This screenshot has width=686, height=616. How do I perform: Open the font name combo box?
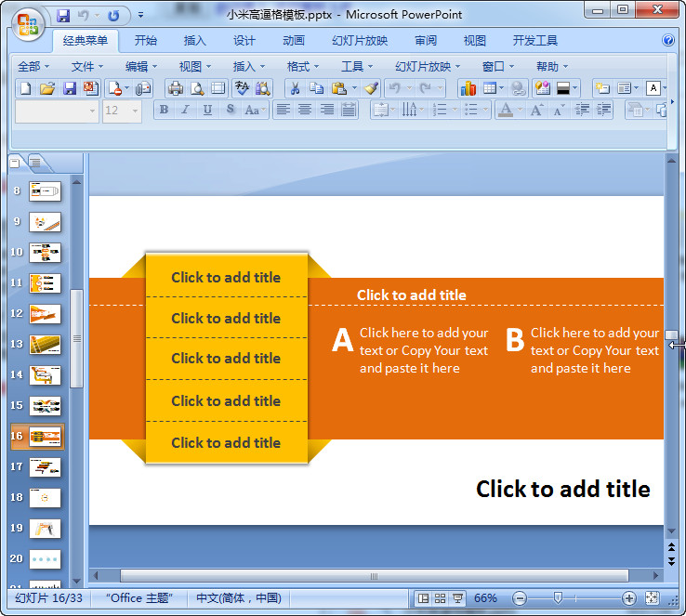click(57, 111)
